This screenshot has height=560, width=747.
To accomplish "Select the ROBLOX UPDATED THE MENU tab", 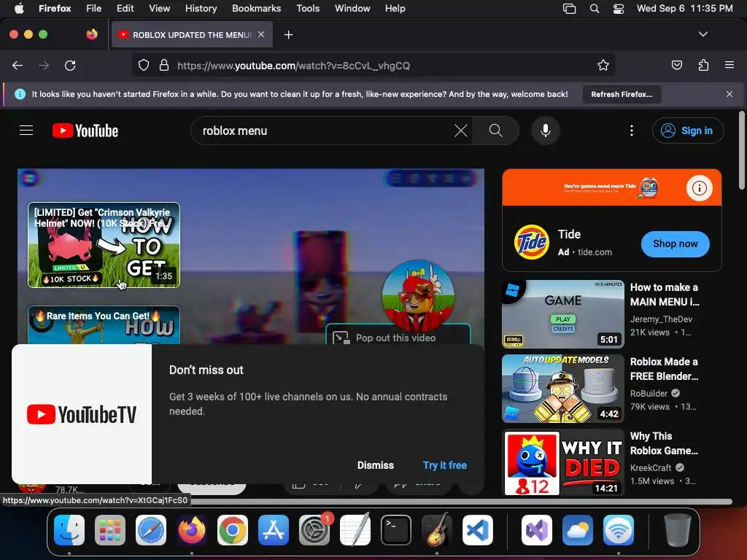I will tap(192, 35).
